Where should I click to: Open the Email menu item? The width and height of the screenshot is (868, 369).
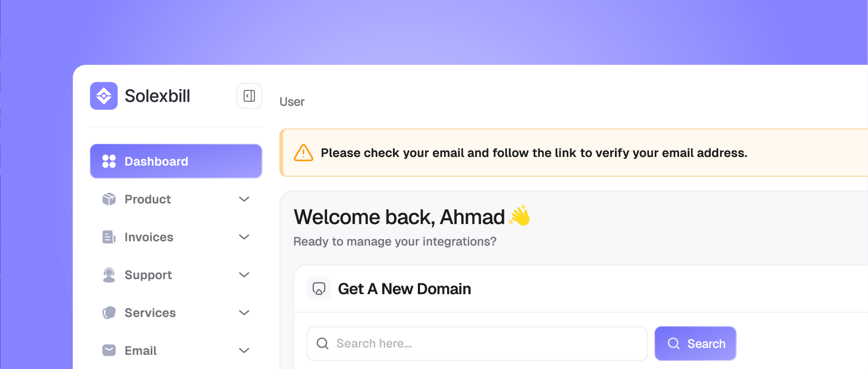click(141, 351)
